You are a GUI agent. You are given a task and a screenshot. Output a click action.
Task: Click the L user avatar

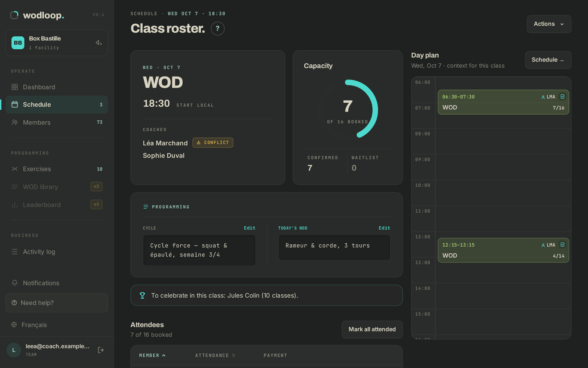coord(14,350)
